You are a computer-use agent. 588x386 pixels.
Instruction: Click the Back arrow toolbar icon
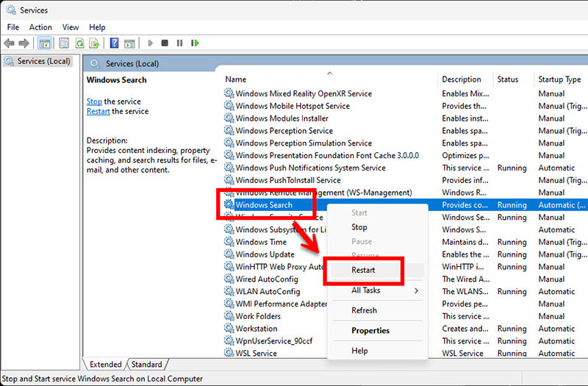9,43
